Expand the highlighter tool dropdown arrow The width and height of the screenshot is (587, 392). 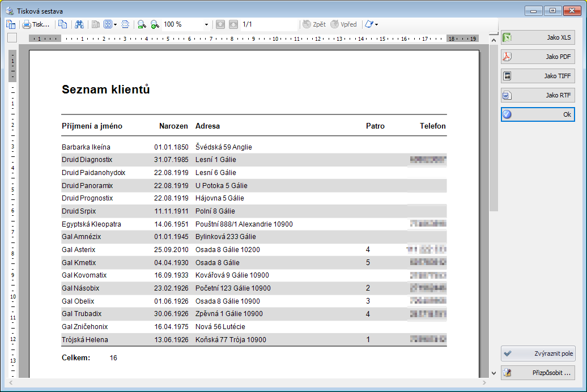pos(377,25)
